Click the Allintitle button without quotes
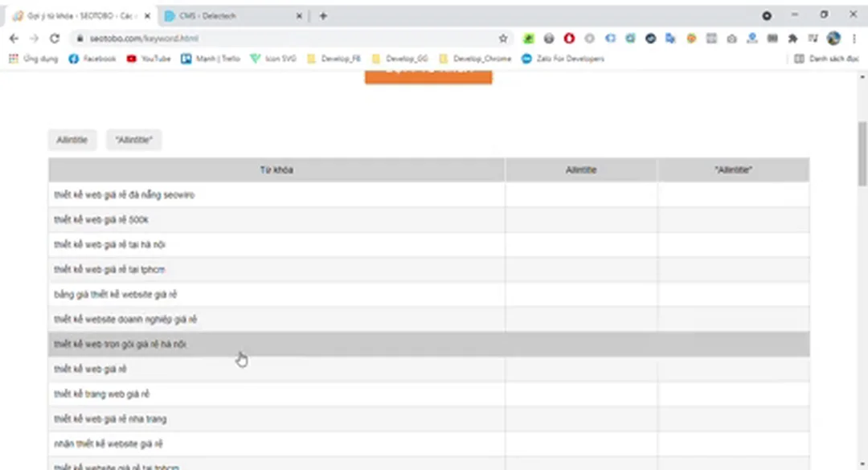This screenshot has width=868, height=470. pyautogui.click(x=72, y=140)
